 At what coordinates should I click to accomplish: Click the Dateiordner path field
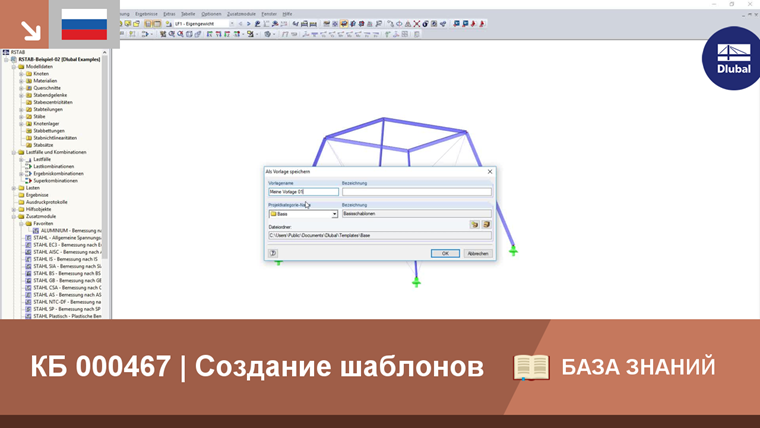[x=380, y=235]
